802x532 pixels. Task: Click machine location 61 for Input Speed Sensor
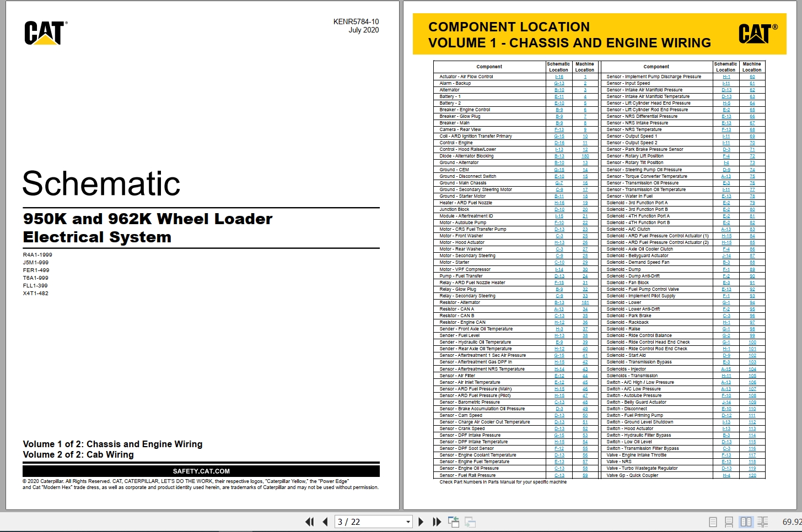tap(752, 83)
